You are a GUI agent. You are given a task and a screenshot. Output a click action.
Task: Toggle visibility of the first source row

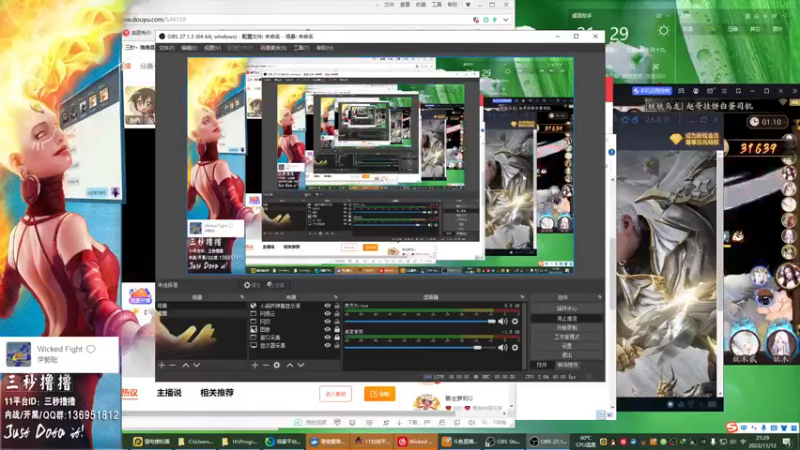[328, 306]
